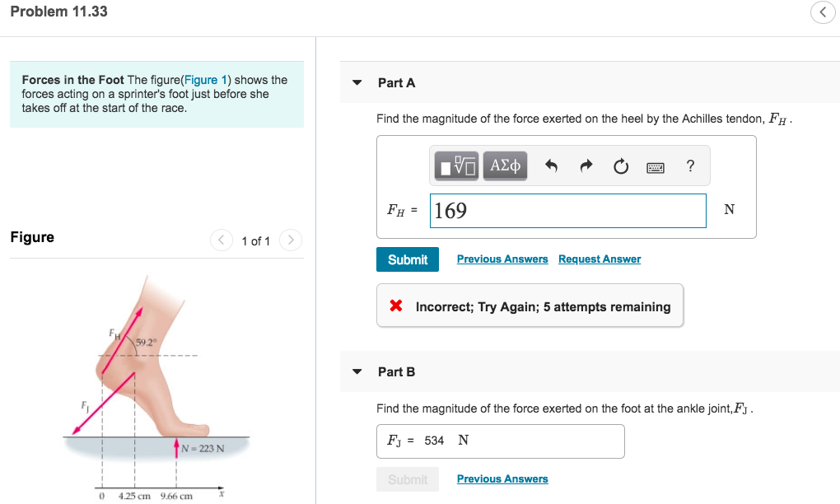This screenshot has height=504, width=840.
Task: Collapse the Part B section
Action: click(356, 371)
